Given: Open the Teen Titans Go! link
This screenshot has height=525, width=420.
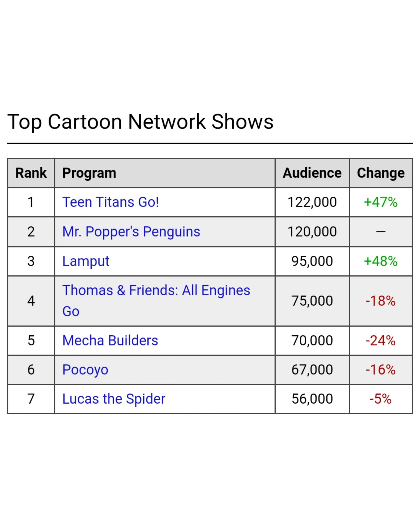Looking at the screenshot, I should (111, 202).
